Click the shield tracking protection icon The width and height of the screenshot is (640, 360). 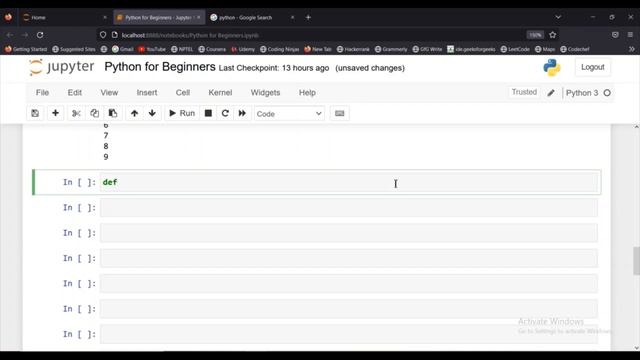click(103, 35)
